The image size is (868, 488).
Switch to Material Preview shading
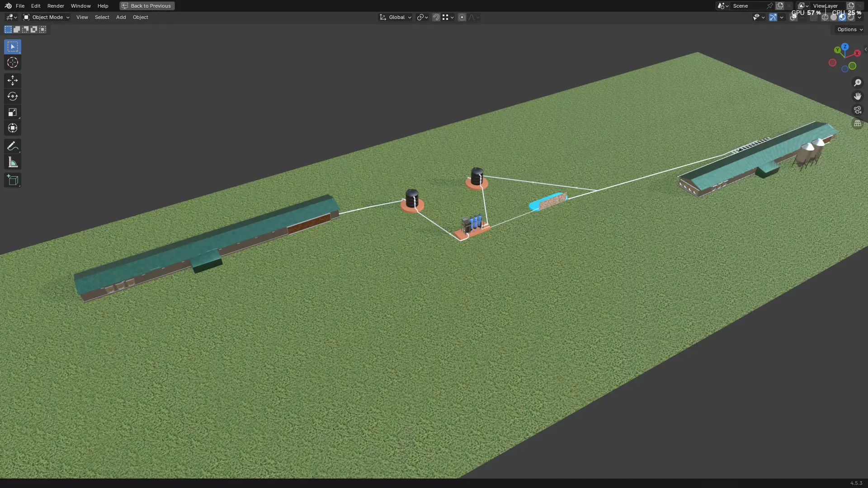pos(842,17)
